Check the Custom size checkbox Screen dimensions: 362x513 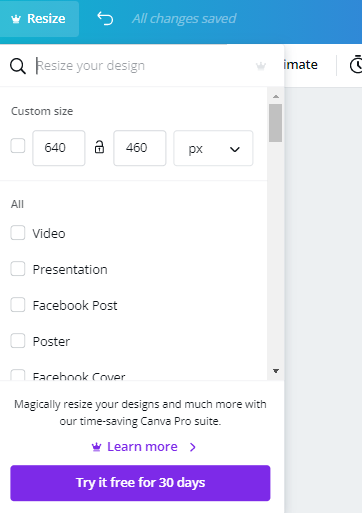click(18, 146)
